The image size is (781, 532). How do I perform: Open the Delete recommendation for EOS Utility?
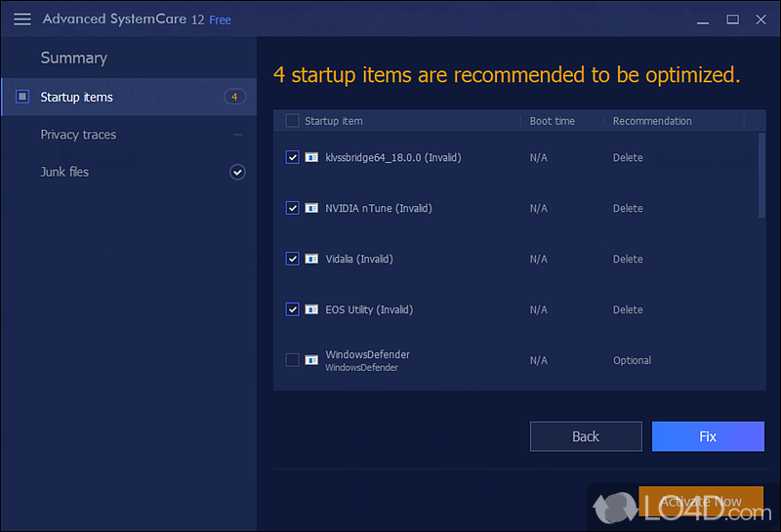tap(628, 310)
